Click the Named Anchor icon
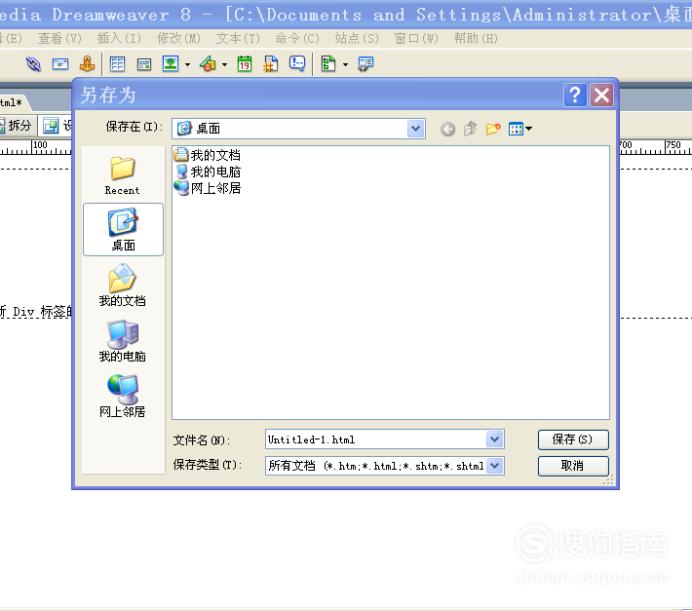692x611 pixels. tap(87, 64)
